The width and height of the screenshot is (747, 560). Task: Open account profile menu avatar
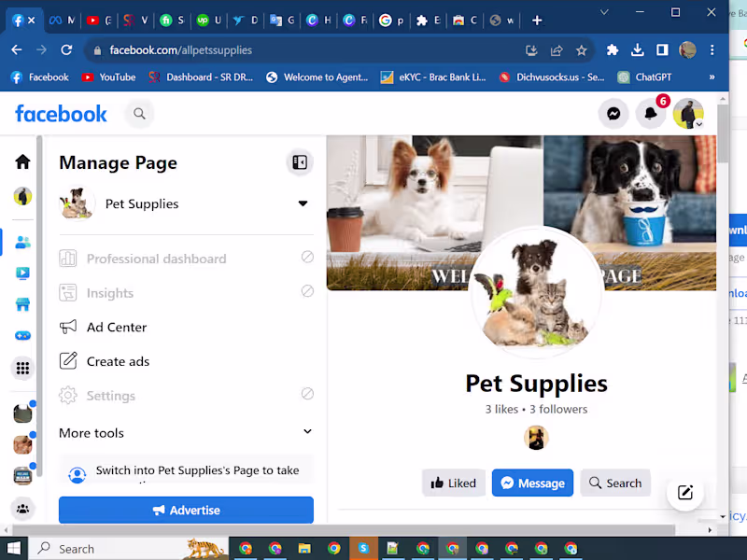tap(688, 114)
